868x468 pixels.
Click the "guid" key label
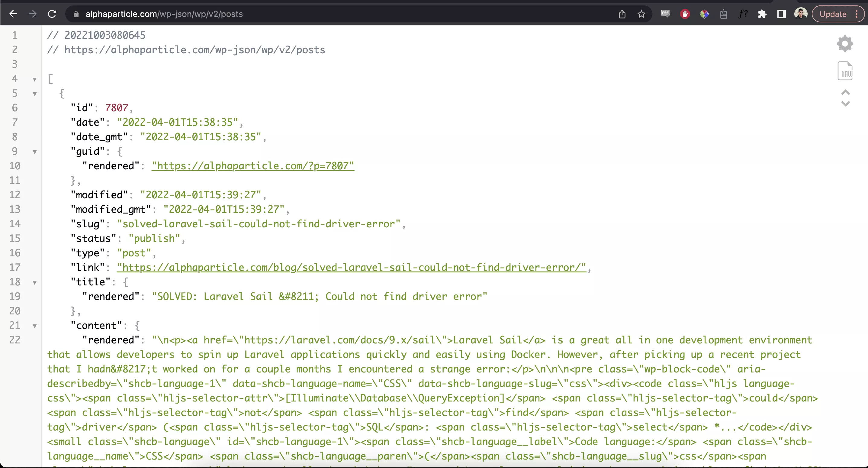pos(88,151)
